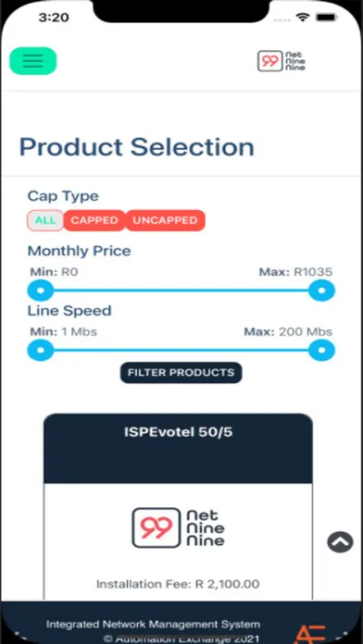Tap the 3:20 clock in status bar
363x644 pixels.
click(x=53, y=18)
